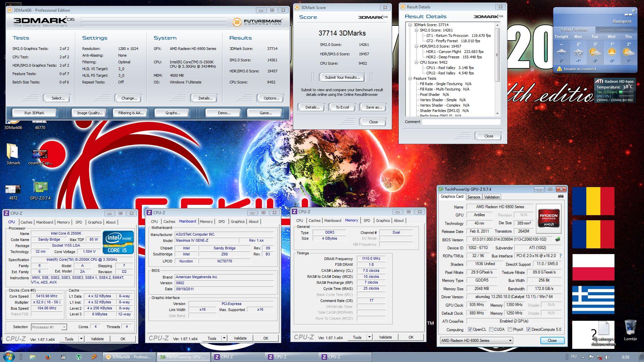The image size is (644, 362).
Task: Click the Save as... button
Action: (x=374, y=107)
